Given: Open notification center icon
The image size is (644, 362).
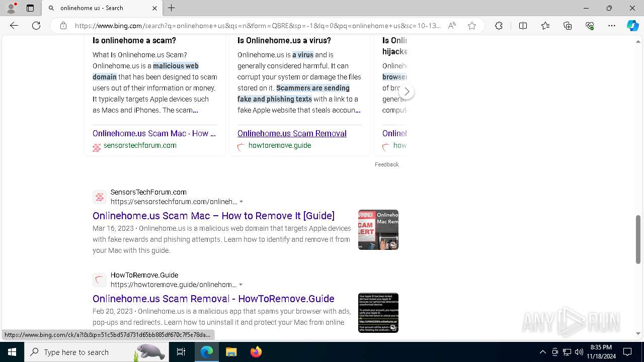Looking at the screenshot, I should [627, 352].
